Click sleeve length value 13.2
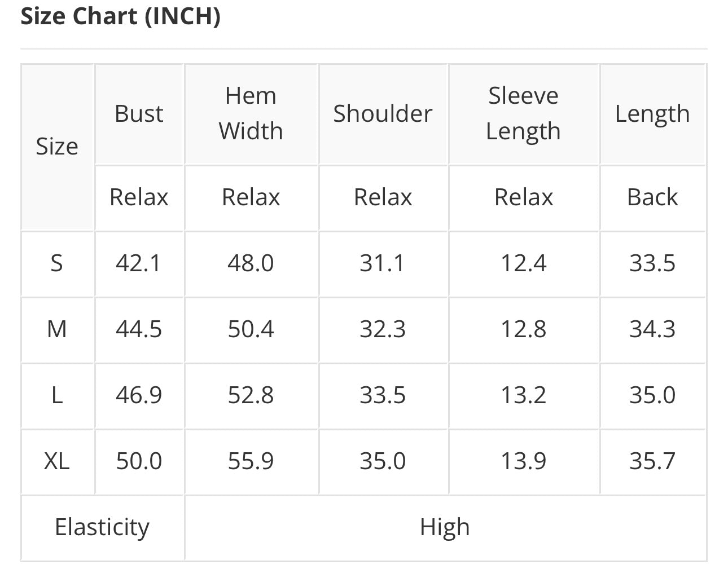 tap(523, 395)
